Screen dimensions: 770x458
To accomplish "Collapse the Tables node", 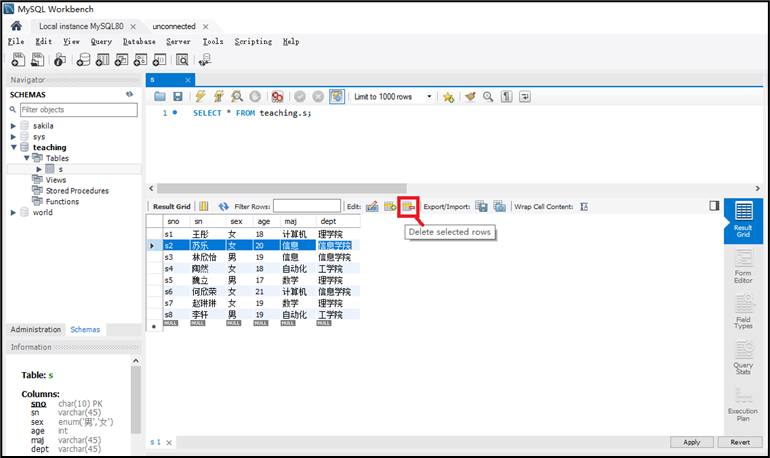I will tap(27, 158).
